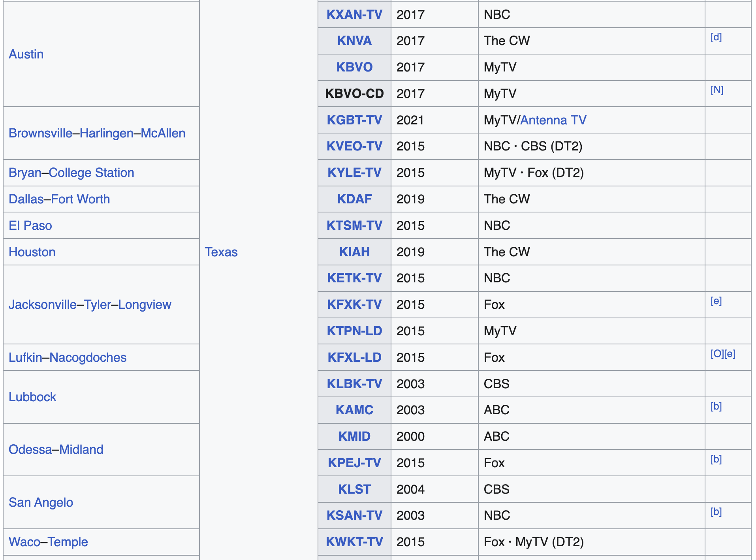Open the KLBK-TV station link
The height and width of the screenshot is (560, 756).
tap(354, 384)
